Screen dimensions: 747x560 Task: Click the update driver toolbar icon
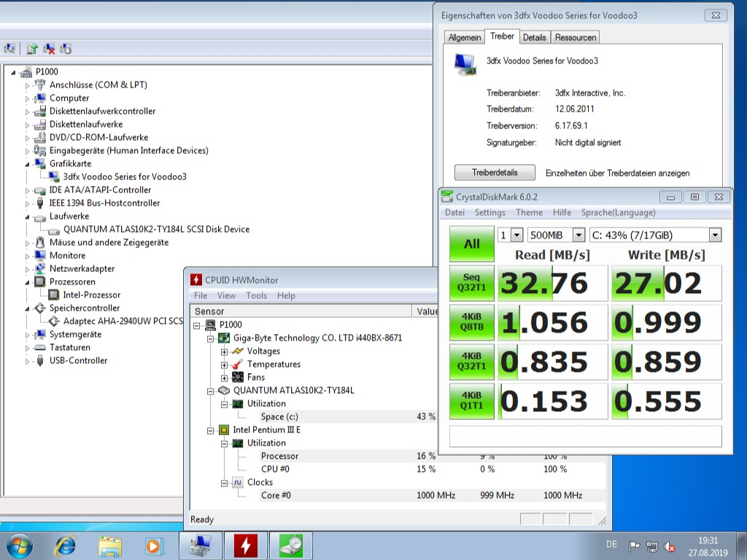(32, 49)
